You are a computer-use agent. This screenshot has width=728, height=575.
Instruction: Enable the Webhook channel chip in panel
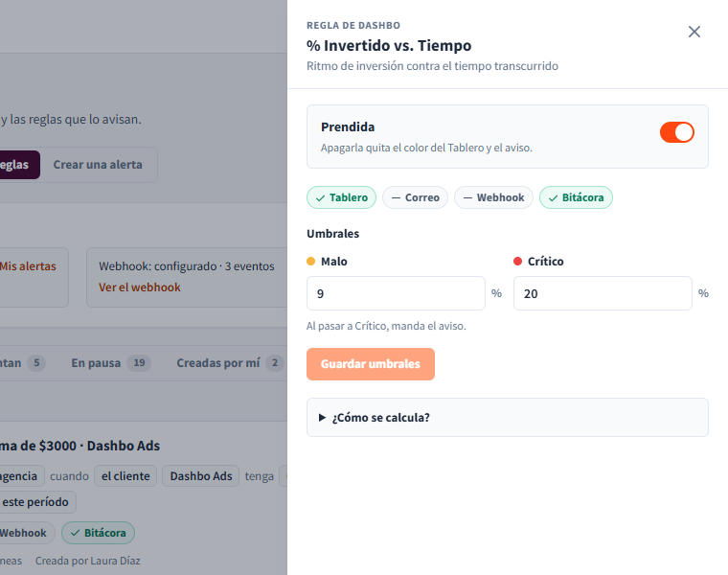coord(493,197)
